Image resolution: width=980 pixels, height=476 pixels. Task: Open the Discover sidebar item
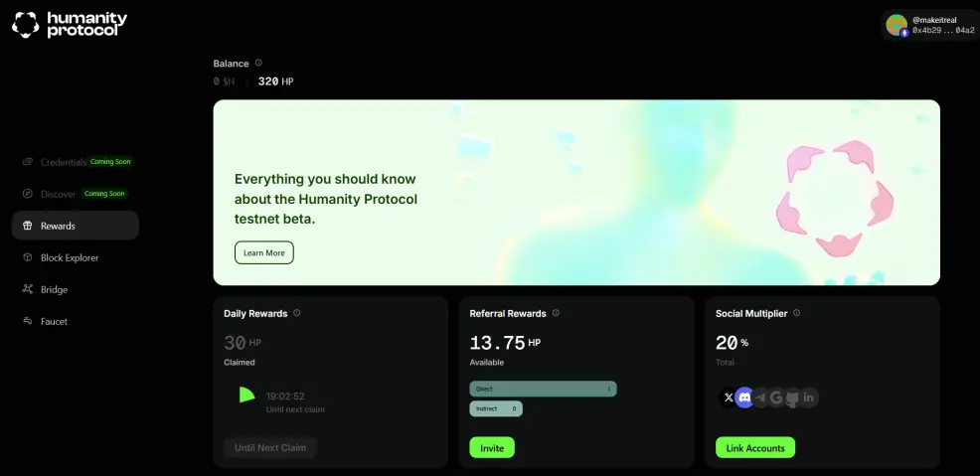[76, 194]
